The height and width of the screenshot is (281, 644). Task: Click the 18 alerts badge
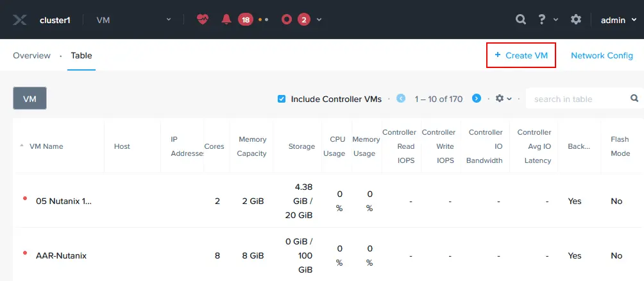coord(246,19)
